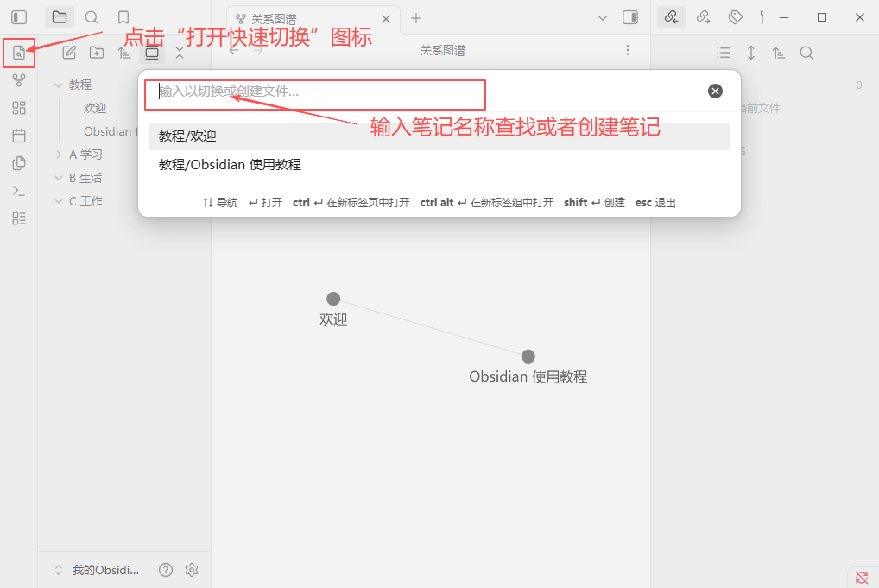Click the Obsidian 使用教程 graph node
879x588 pixels.
[x=528, y=356]
